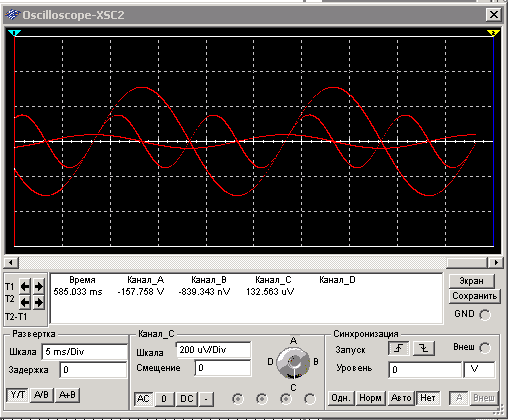Click the channel selector rotary knob
Viewport: 508px width, 420px height.
pyautogui.click(x=293, y=363)
